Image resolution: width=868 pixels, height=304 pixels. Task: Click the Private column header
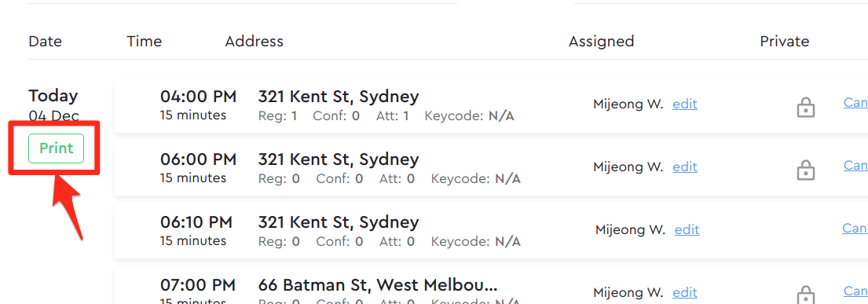coord(785,41)
